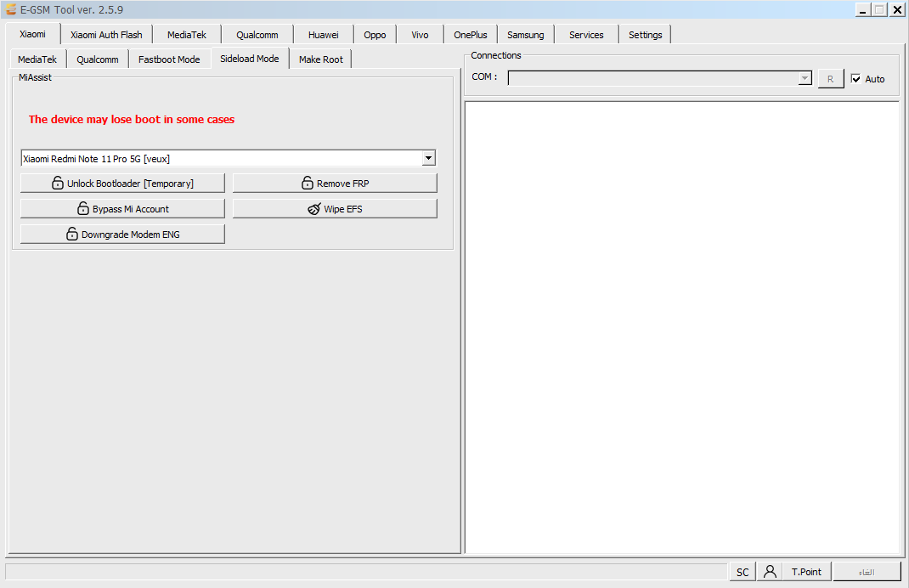
Task: Expand the COM port dropdown
Action: (x=805, y=78)
